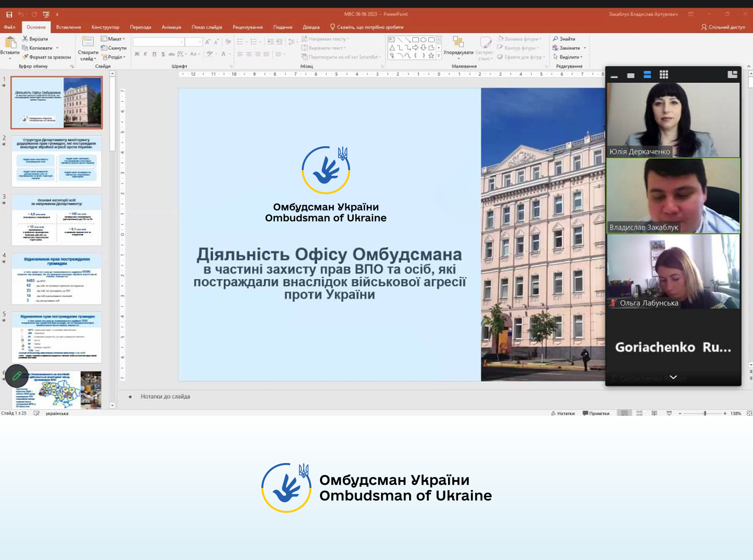Click the Undo arrow in the title bar

(21, 15)
